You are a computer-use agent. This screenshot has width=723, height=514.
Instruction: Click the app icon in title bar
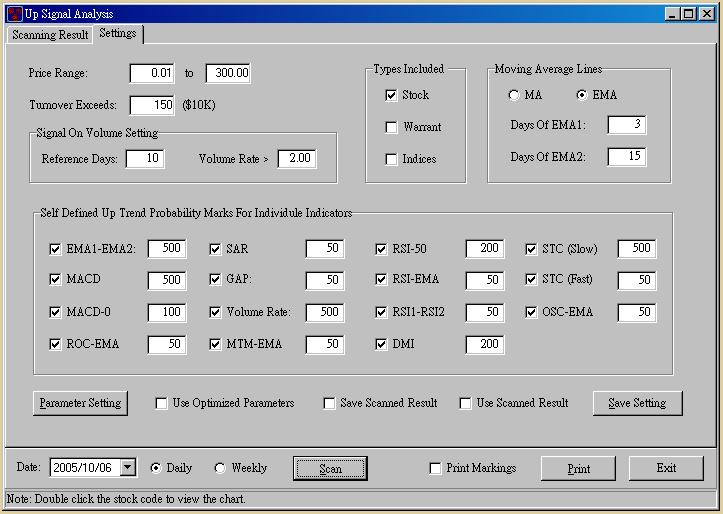point(14,14)
